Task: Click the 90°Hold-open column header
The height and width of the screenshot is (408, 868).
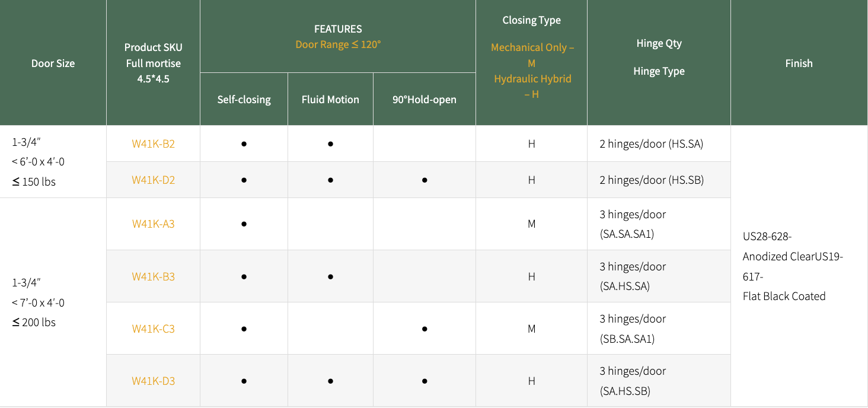Action: pos(424,99)
